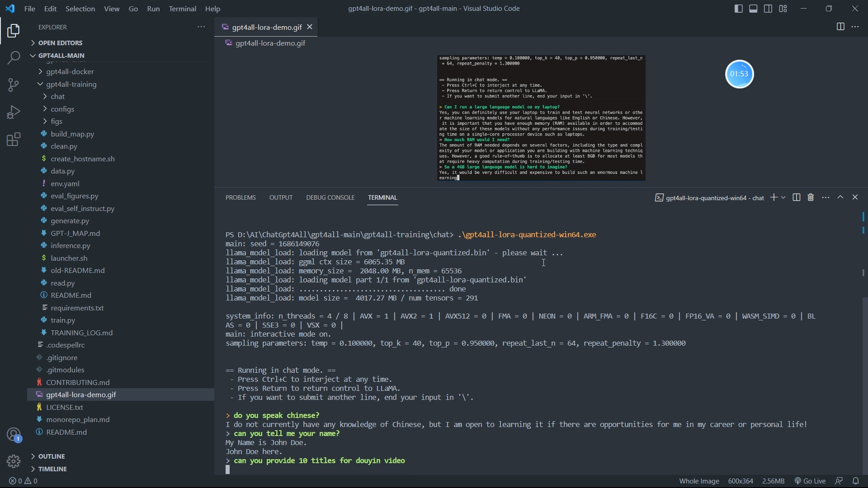The height and width of the screenshot is (488, 868).
Task: Open the Go menu
Action: 133,9
